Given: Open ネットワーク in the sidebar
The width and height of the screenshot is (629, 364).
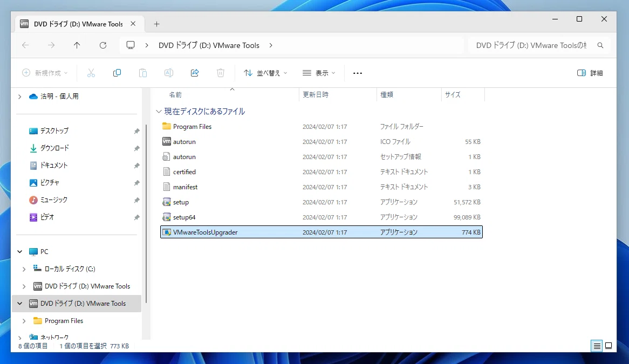Looking at the screenshot, I should 54,337.
